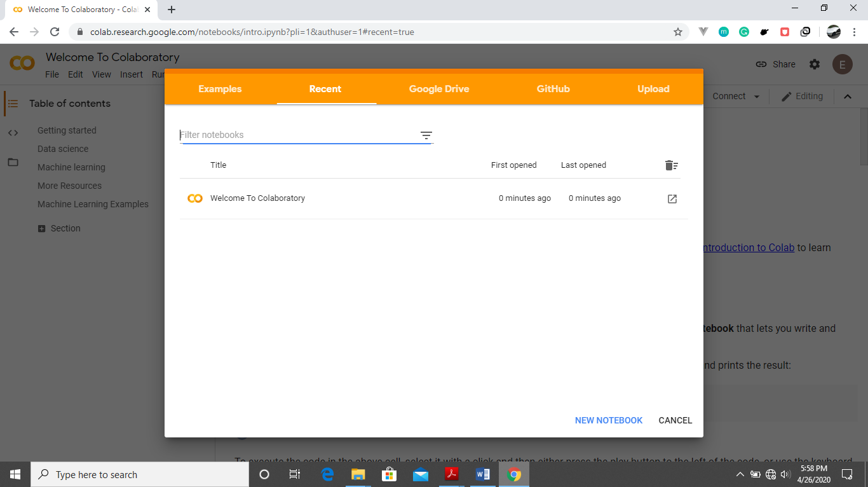Image resolution: width=868 pixels, height=487 pixels.
Task: Show hidden system tray icons
Action: coord(740,474)
